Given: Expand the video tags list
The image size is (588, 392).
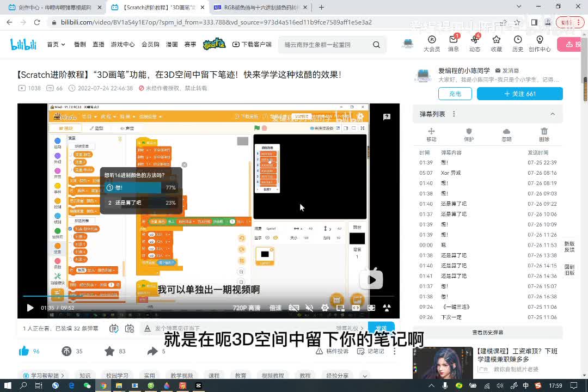Looking at the screenshot, I should pos(365,376).
